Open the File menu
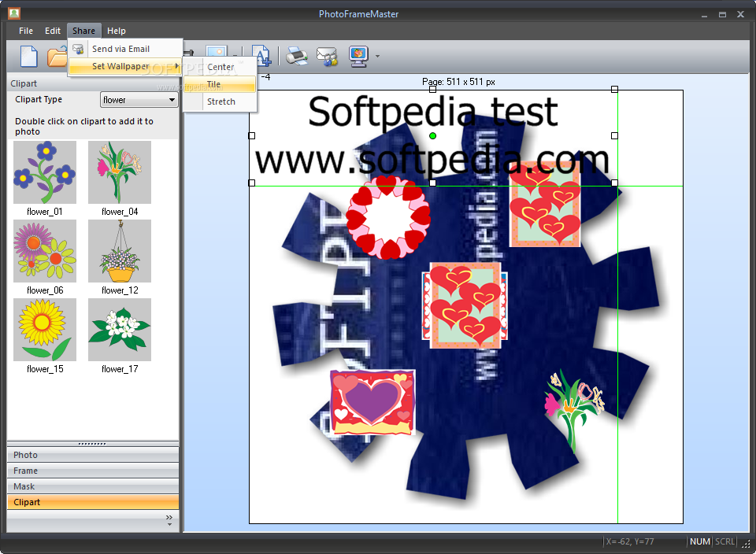This screenshot has width=756, height=554. [26, 31]
